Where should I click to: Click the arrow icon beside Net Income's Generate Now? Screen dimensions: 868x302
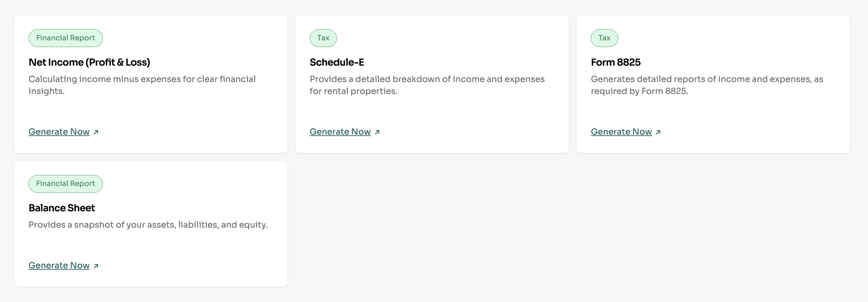click(96, 132)
